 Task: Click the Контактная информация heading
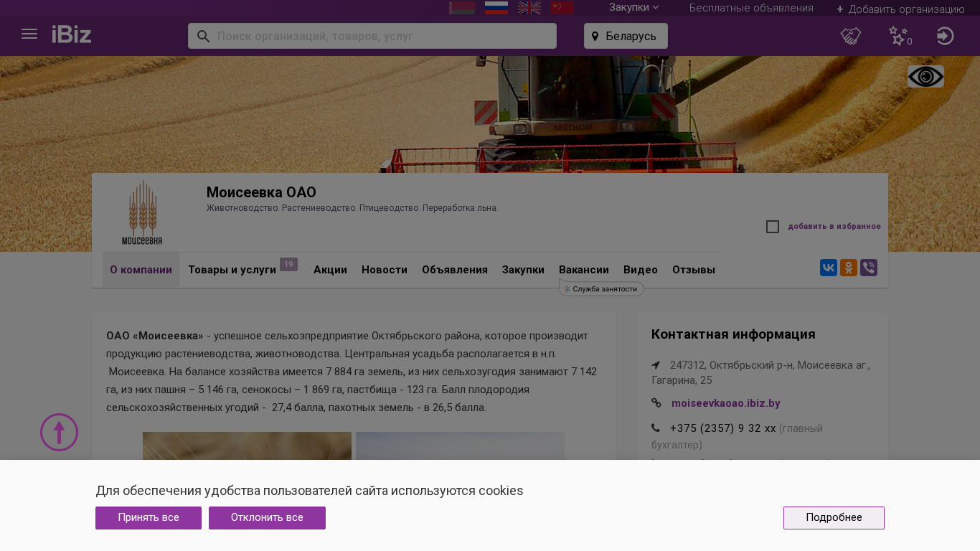[x=733, y=334]
